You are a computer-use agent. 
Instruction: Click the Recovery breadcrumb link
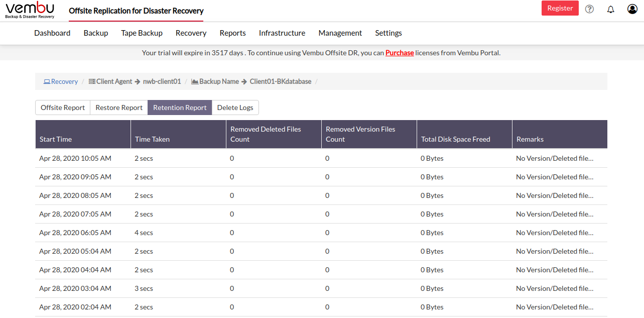pyautogui.click(x=61, y=81)
